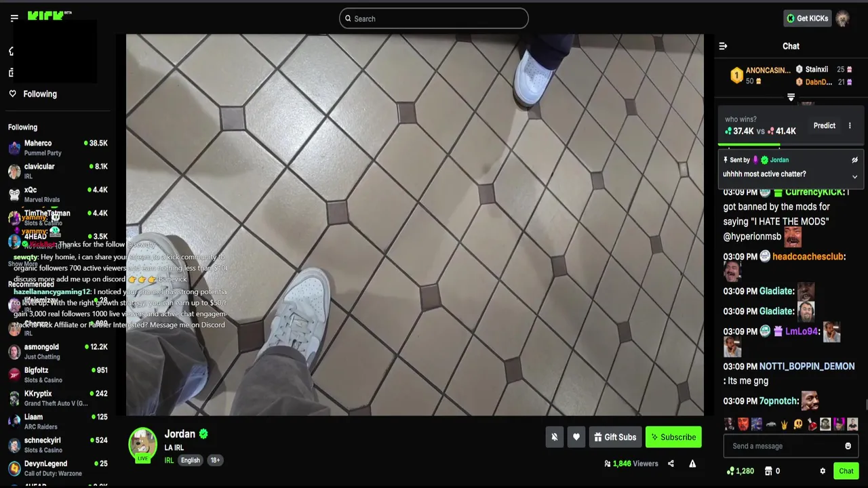Click the last quick emote in the row
The width and height of the screenshot is (868, 488).
pos(852,424)
